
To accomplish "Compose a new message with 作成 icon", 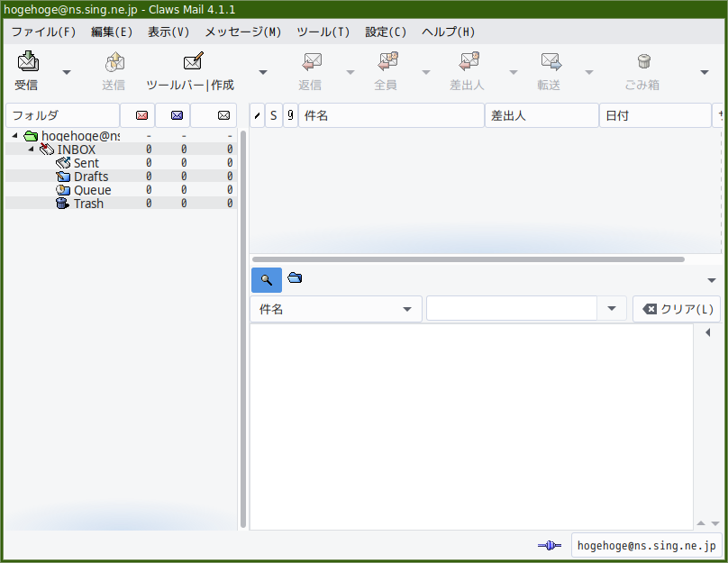I will pyautogui.click(x=193, y=60).
